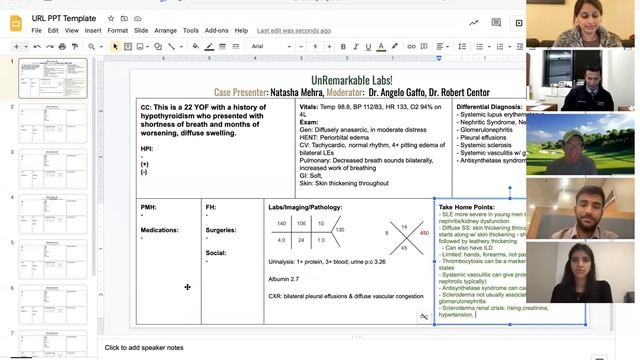Increase the font size
The image size is (640, 360).
tap(329, 47)
